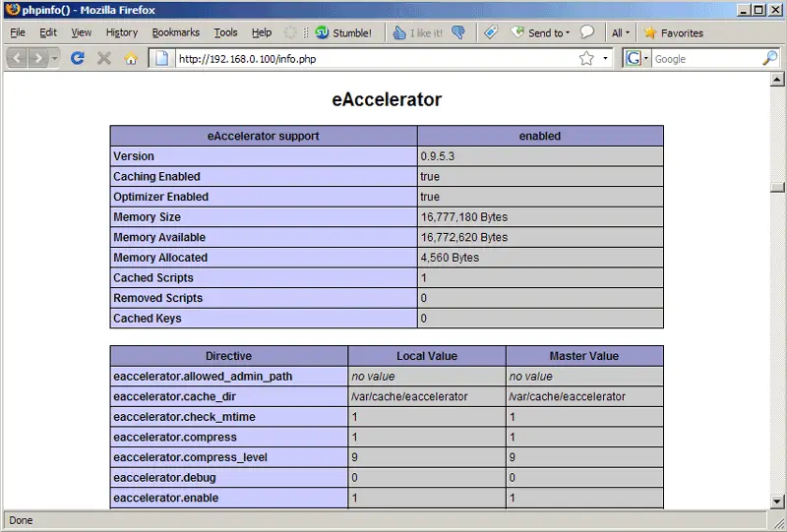Click the I like it thumbs-up button
This screenshot has height=532, width=787.
pyautogui.click(x=417, y=32)
